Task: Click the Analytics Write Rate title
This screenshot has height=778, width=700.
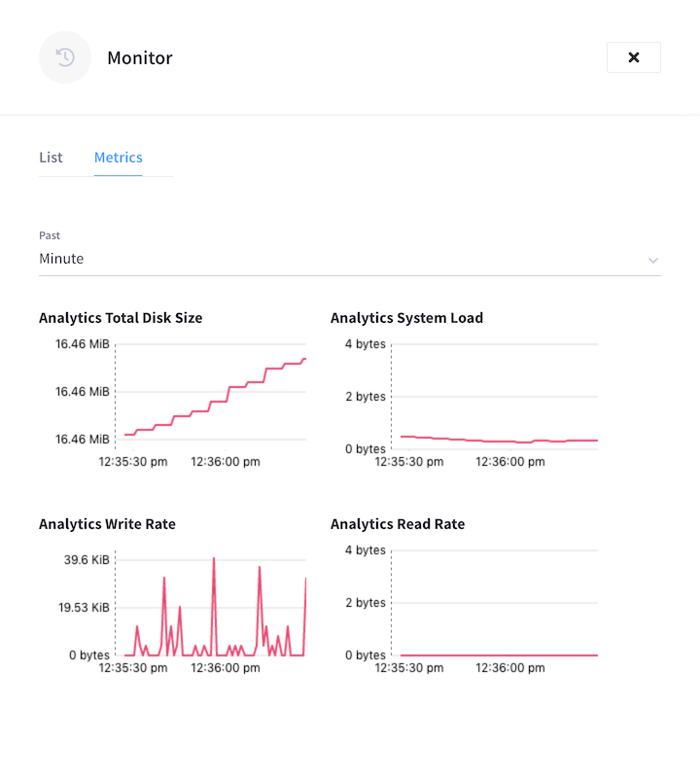Action: 107,523
